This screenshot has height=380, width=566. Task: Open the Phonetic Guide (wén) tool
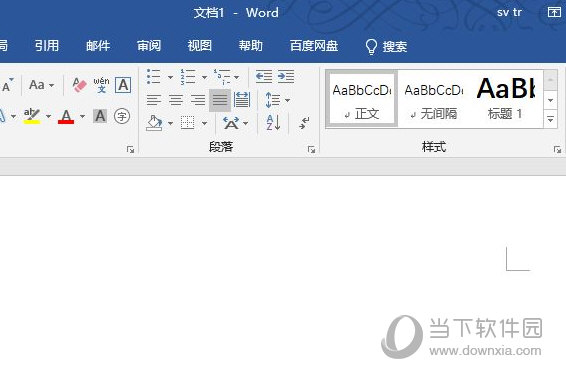(x=101, y=85)
